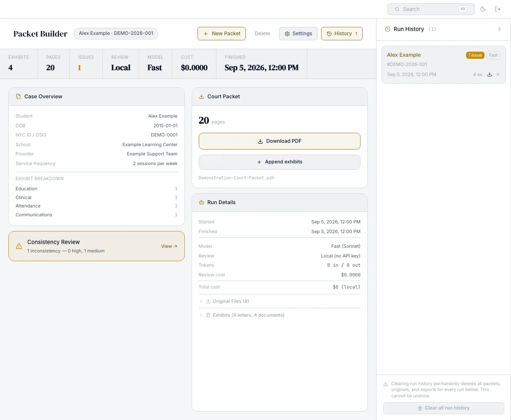This screenshot has width=511, height=420.
Task: Click the Clinical exhibit row
Action: (x=96, y=197)
